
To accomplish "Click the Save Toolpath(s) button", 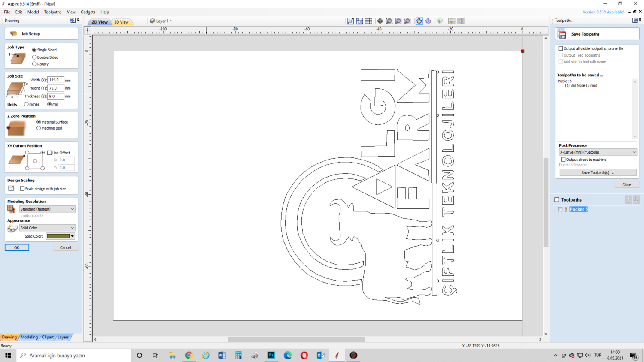I will click(x=598, y=172).
